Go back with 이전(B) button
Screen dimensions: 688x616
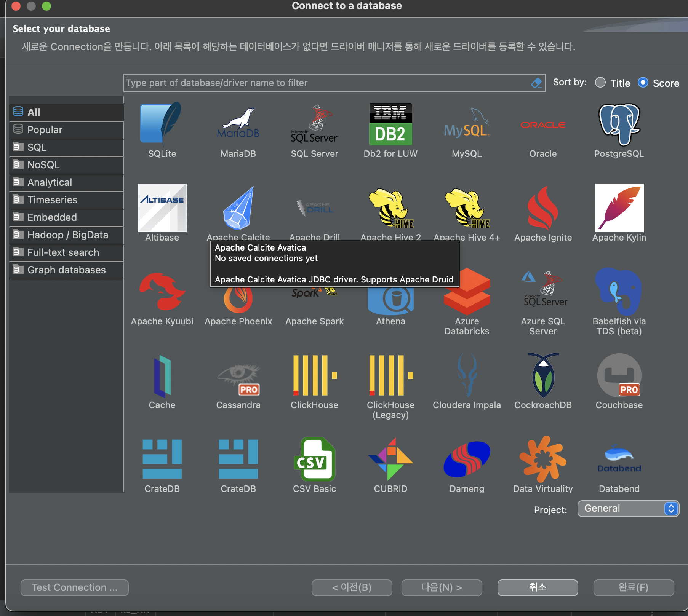352,587
